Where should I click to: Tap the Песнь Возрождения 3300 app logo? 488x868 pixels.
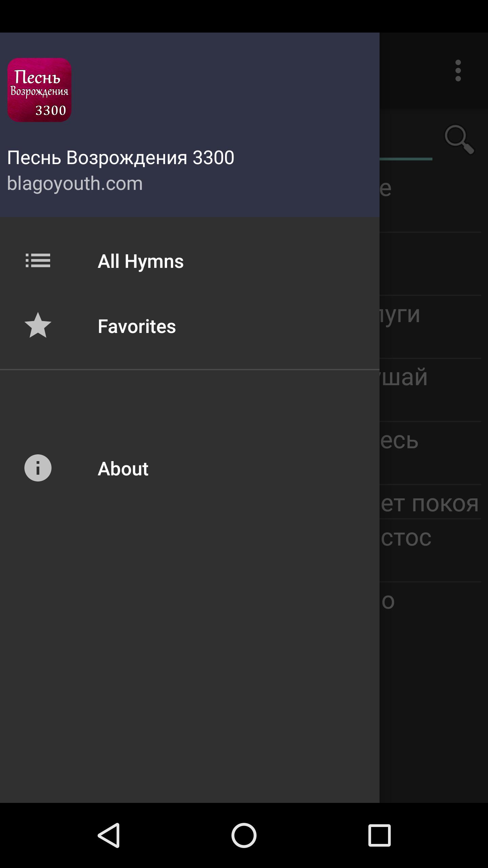pyautogui.click(x=39, y=90)
